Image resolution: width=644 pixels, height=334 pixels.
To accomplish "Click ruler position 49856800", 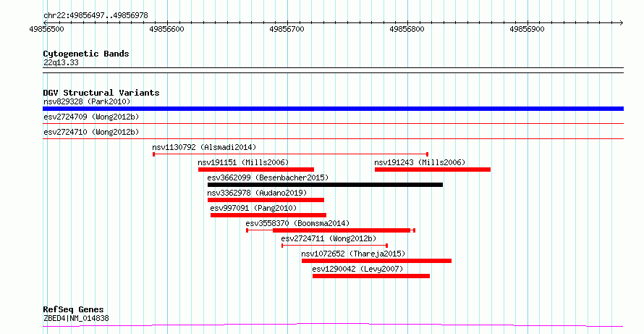I will tap(407, 29).
